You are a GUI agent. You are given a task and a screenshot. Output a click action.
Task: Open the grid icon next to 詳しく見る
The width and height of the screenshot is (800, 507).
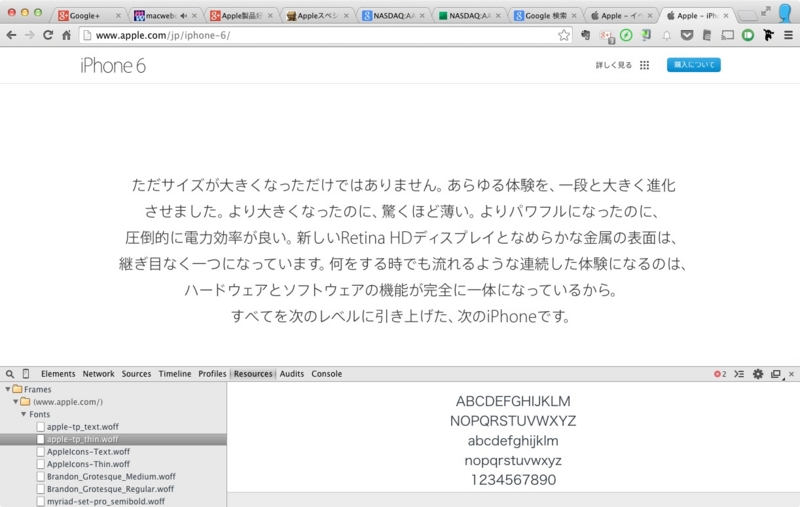click(644, 65)
